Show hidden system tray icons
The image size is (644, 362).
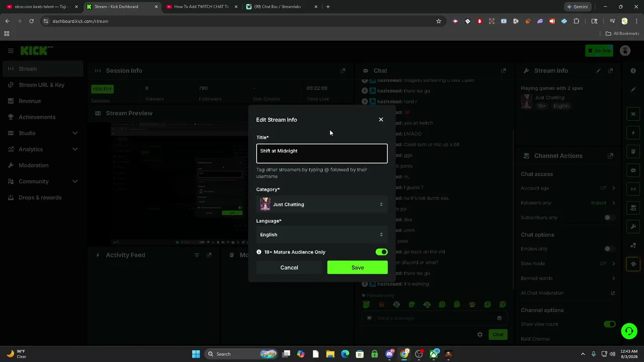coord(583,354)
